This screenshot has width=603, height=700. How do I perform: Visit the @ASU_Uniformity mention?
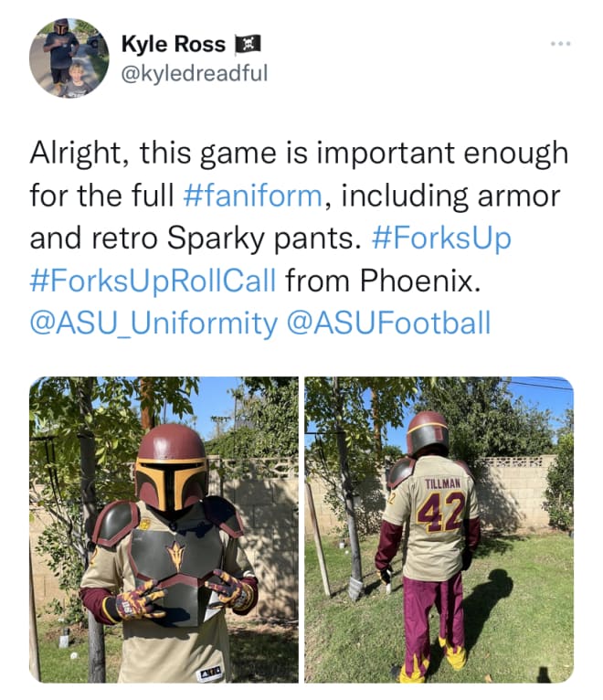153,323
